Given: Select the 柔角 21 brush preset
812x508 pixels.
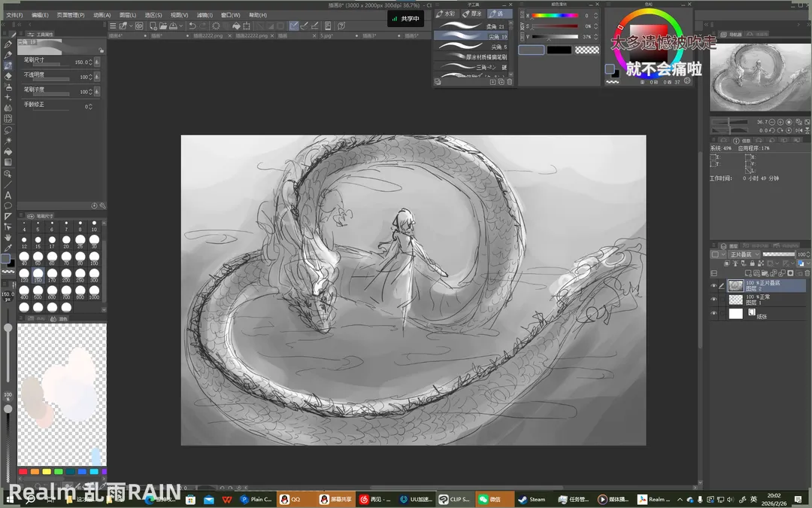Looking at the screenshot, I should (472, 26).
